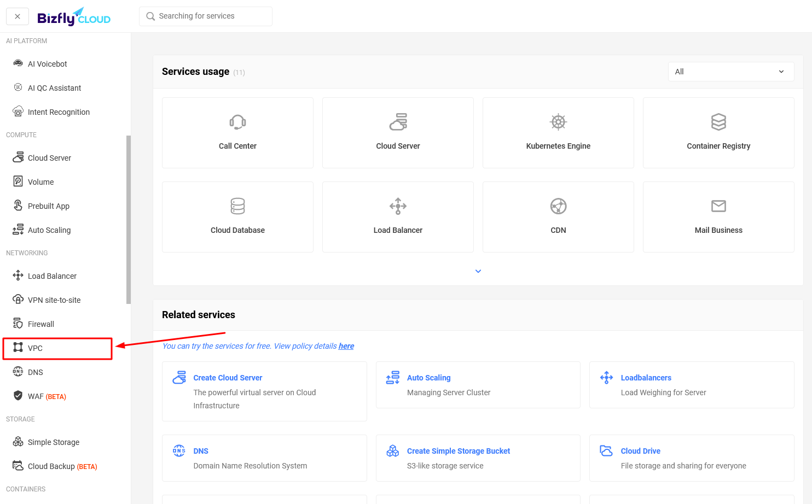Open Volume menu item in sidebar

pyautogui.click(x=41, y=182)
